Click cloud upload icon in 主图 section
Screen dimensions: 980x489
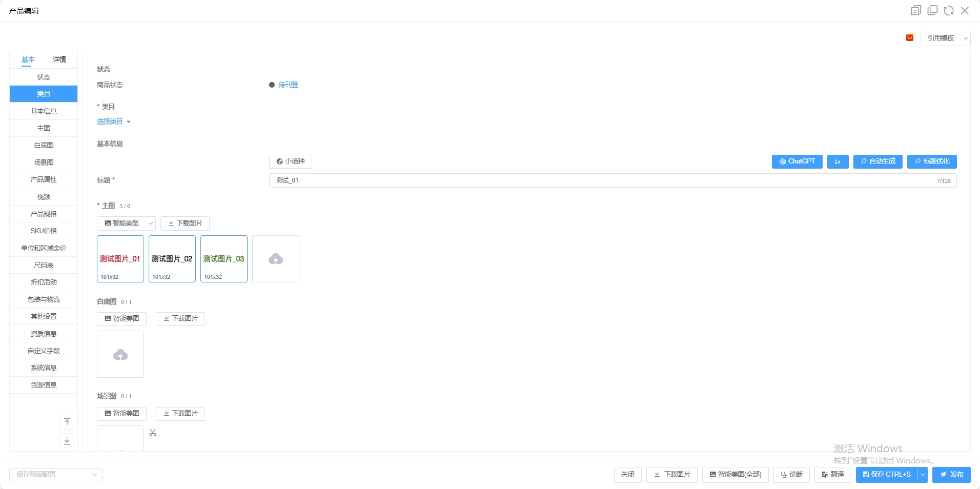point(276,259)
